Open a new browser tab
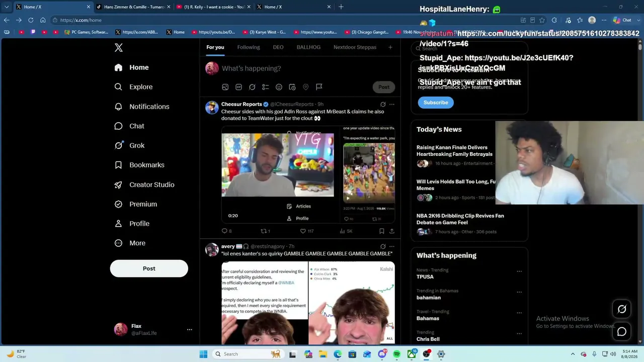Viewport: 644px width, 362px height. tap(341, 7)
